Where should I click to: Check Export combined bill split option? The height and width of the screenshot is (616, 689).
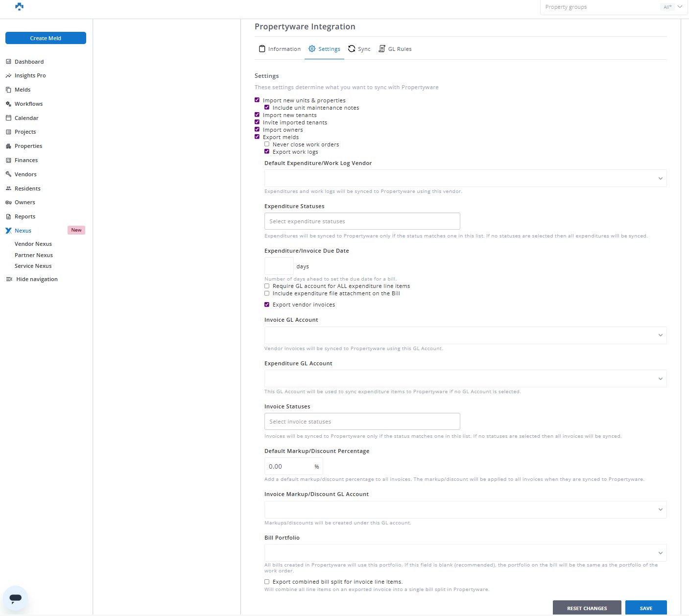tap(267, 582)
